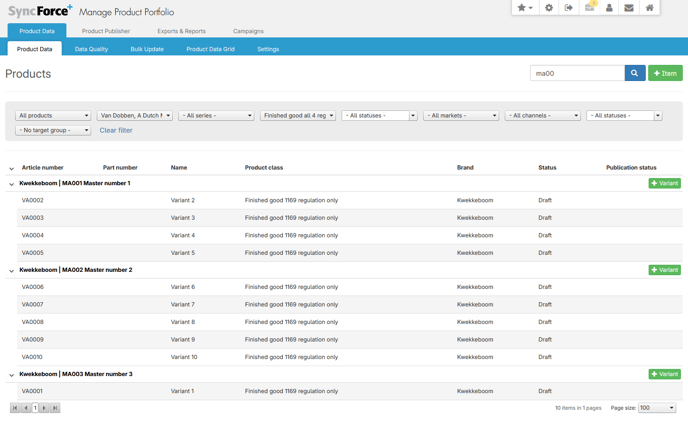Collapse all groups via header chevron
The width and height of the screenshot is (688, 422).
[x=11, y=168]
